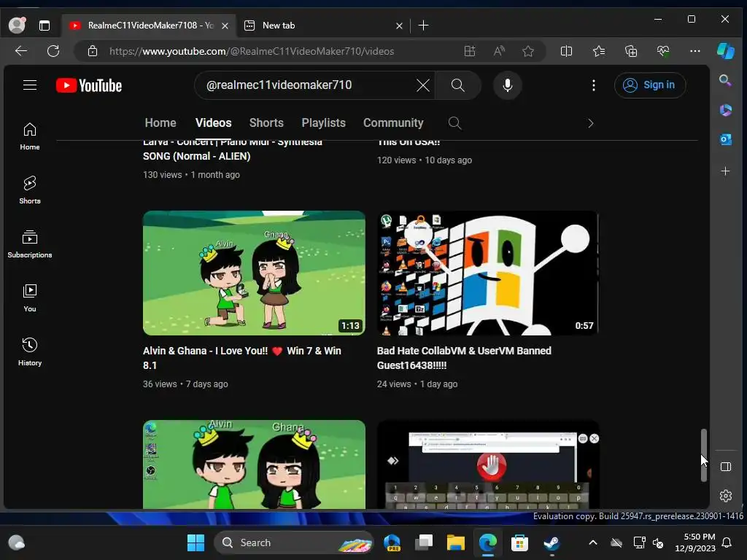Image resolution: width=747 pixels, height=560 pixels.
Task: Open the You section in the sidebar
Action: [x=29, y=298]
